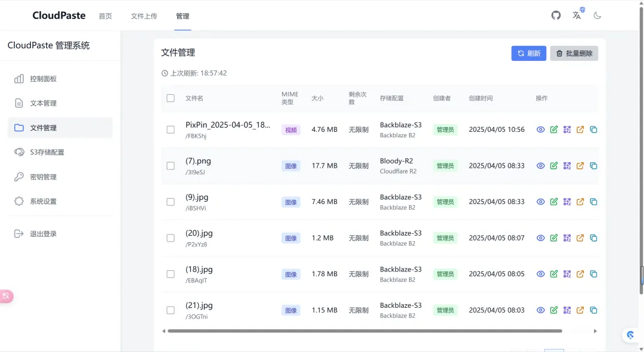Open 文件上传 in top navigation

[x=144, y=16]
